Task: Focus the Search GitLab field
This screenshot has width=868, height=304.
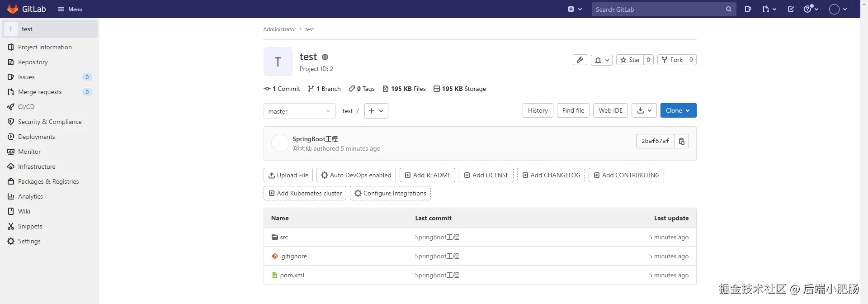Action: [x=658, y=9]
